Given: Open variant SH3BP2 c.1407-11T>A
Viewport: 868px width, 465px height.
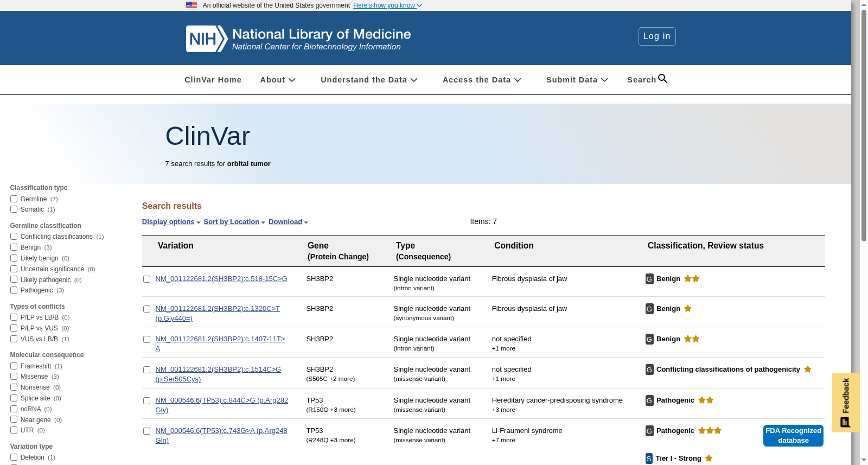Looking at the screenshot, I should tap(220, 344).
